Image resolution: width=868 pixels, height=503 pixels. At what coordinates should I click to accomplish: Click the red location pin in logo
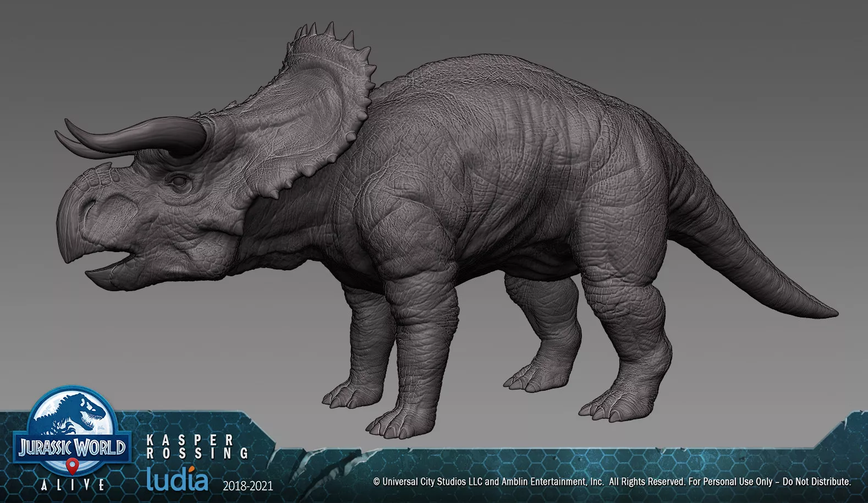pyautogui.click(x=72, y=467)
